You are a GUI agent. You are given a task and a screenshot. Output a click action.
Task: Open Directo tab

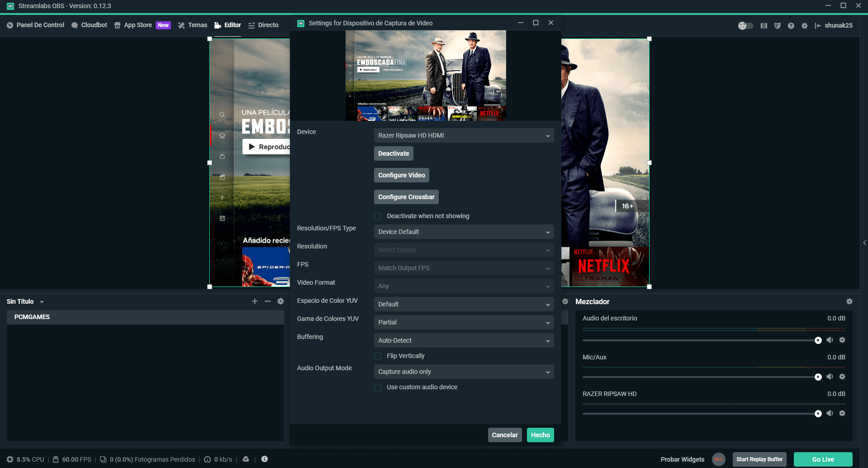[x=263, y=25]
